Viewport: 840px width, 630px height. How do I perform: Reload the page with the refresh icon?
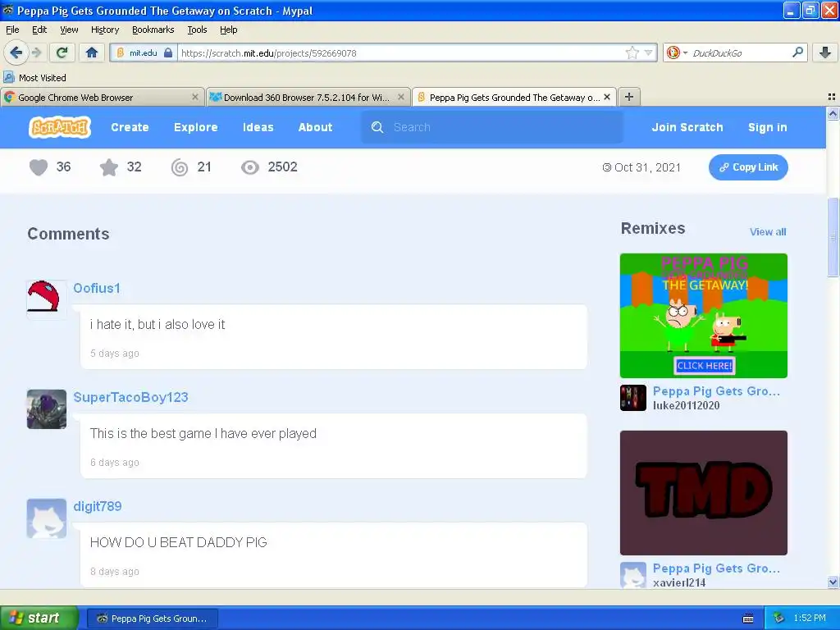[62, 52]
